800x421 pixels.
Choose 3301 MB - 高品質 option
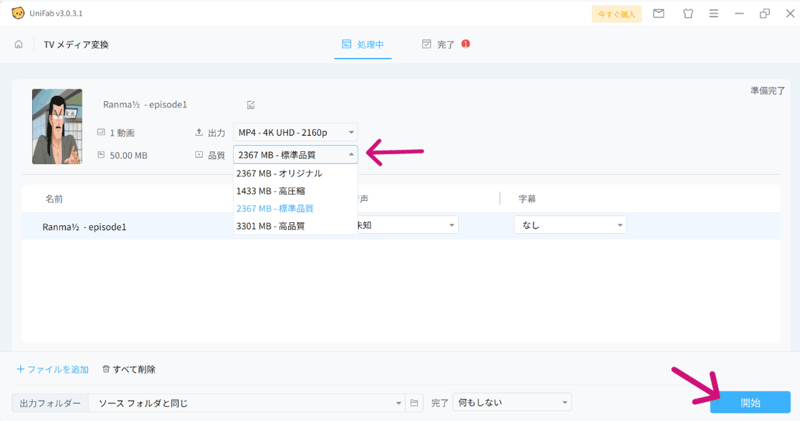pyautogui.click(x=270, y=226)
